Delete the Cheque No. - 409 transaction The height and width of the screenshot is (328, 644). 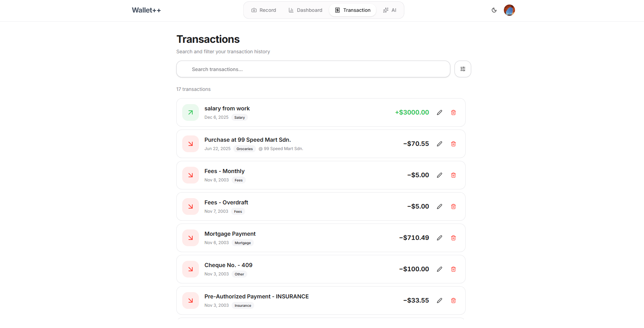pos(453,269)
